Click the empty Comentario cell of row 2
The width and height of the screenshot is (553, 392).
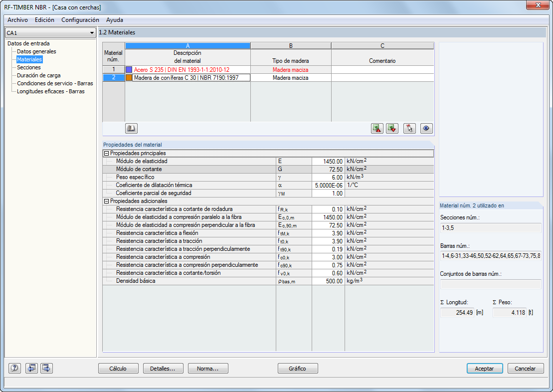click(382, 78)
